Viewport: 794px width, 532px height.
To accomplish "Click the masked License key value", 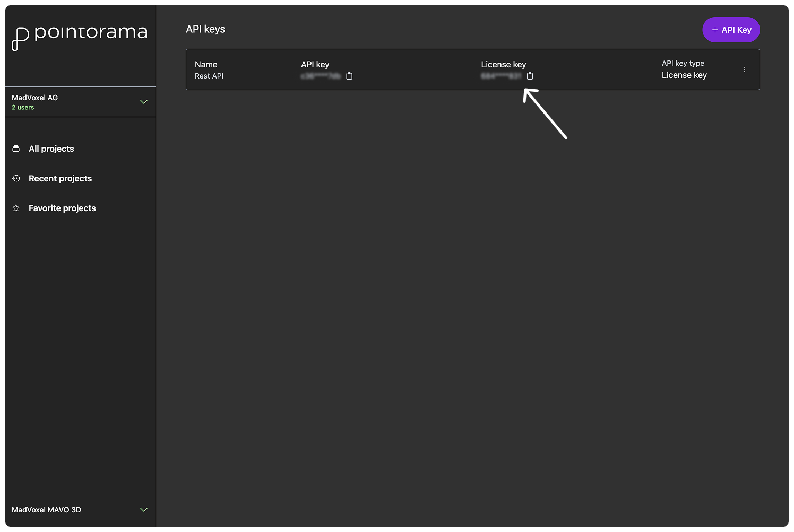I will tap(501, 76).
